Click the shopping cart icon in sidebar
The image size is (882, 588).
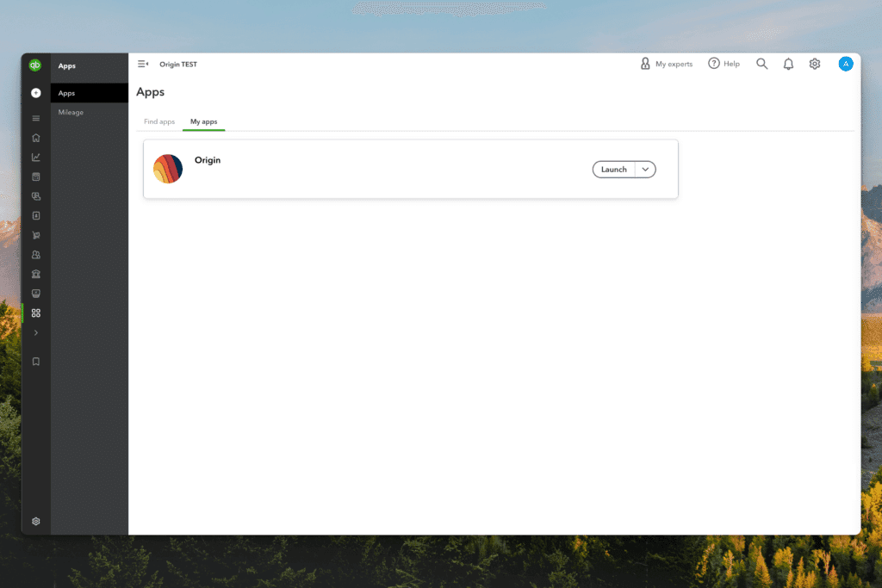[36, 235]
